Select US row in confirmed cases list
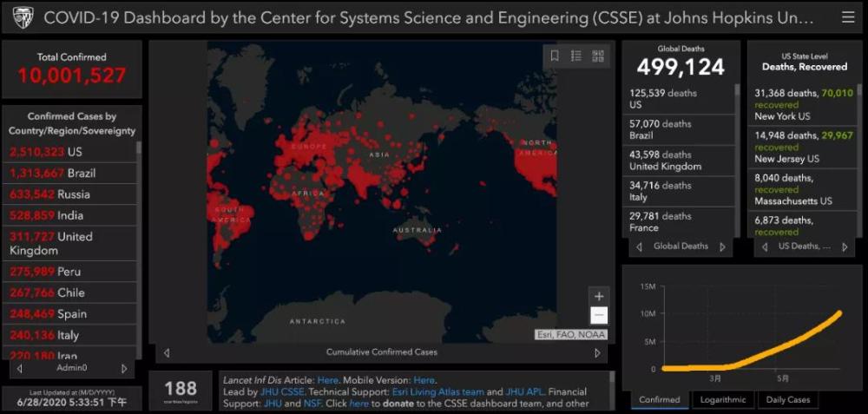 [69, 152]
